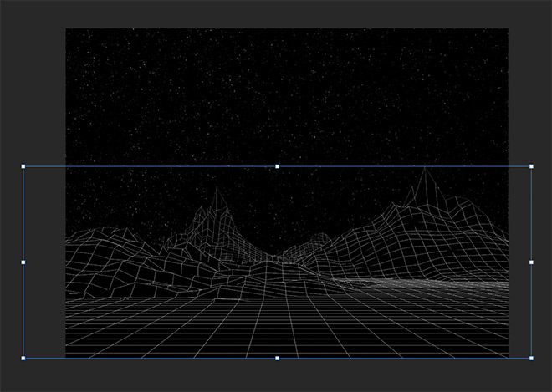Image resolution: width=552 pixels, height=392 pixels.
Task: Click the gray pasteboard above the canvas
Action: pos(284,13)
